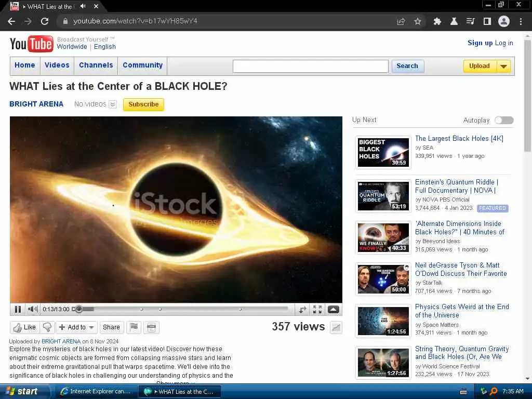Click the FEATURED badge
532x399 pixels.
coord(493,208)
